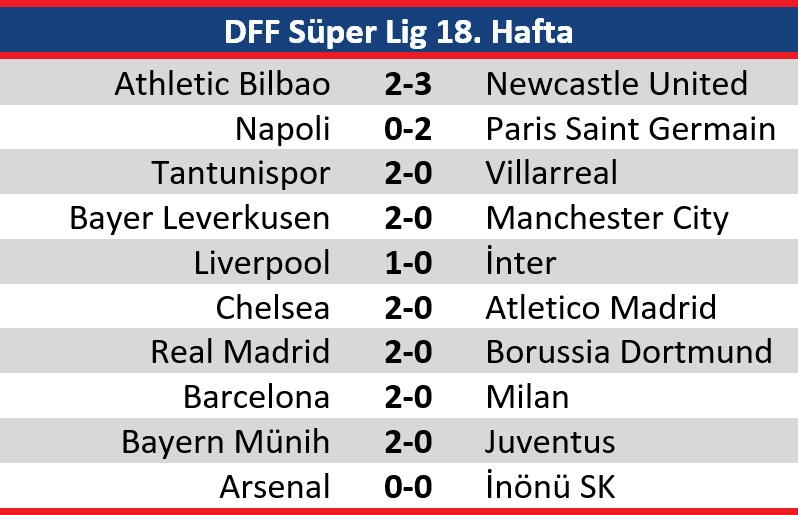This screenshot has height=515, width=798.
Task: Click the Chelsea team name
Action: [x=273, y=307]
